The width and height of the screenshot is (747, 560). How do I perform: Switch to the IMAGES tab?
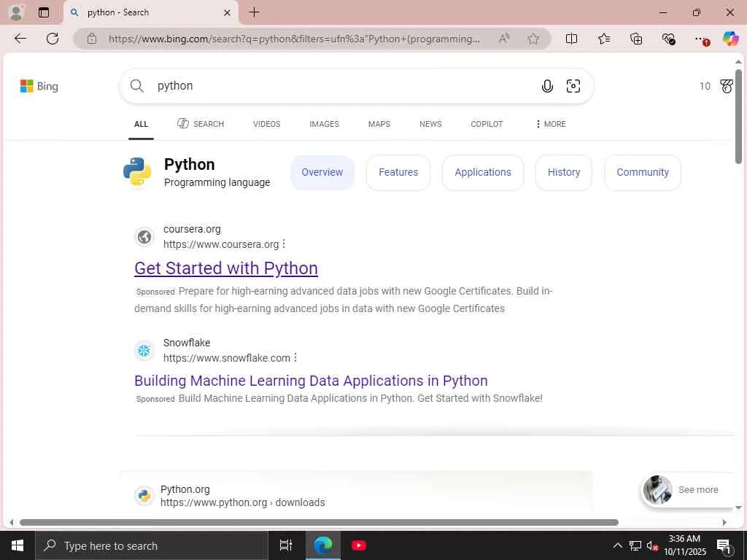tap(325, 124)
